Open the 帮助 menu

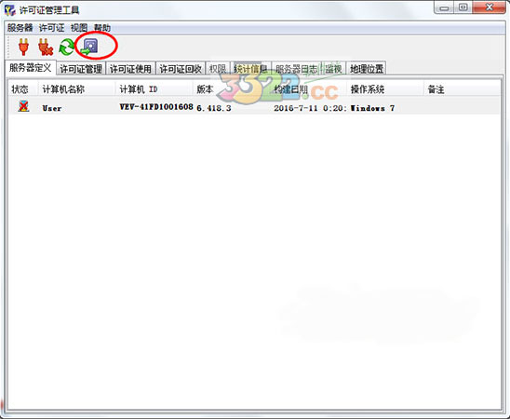pyautogui.click(x=102, y=28)
